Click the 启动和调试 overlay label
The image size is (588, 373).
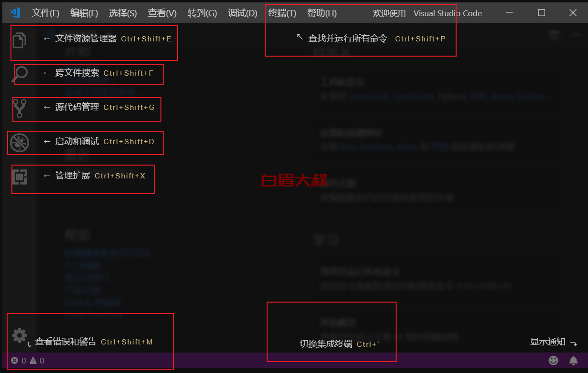[x=77, y=141]
